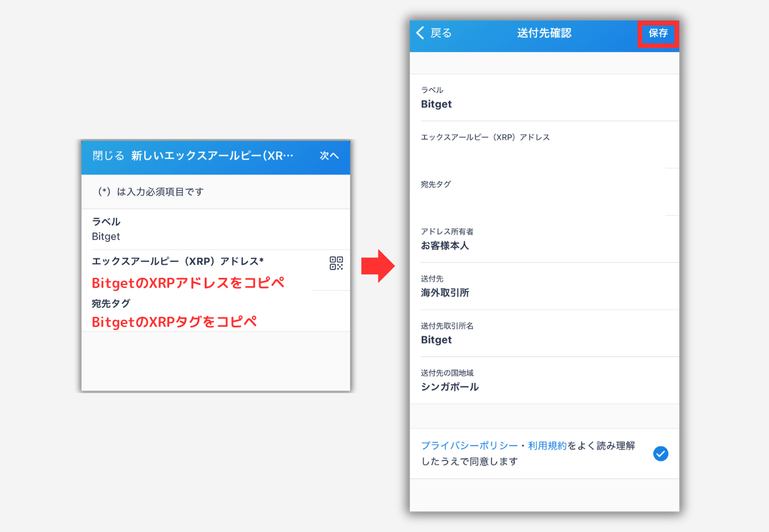Select Bitget under 送付先取引所名
Image resolution: width=769 pixels, height=532 pixels.
click(436, 340)
